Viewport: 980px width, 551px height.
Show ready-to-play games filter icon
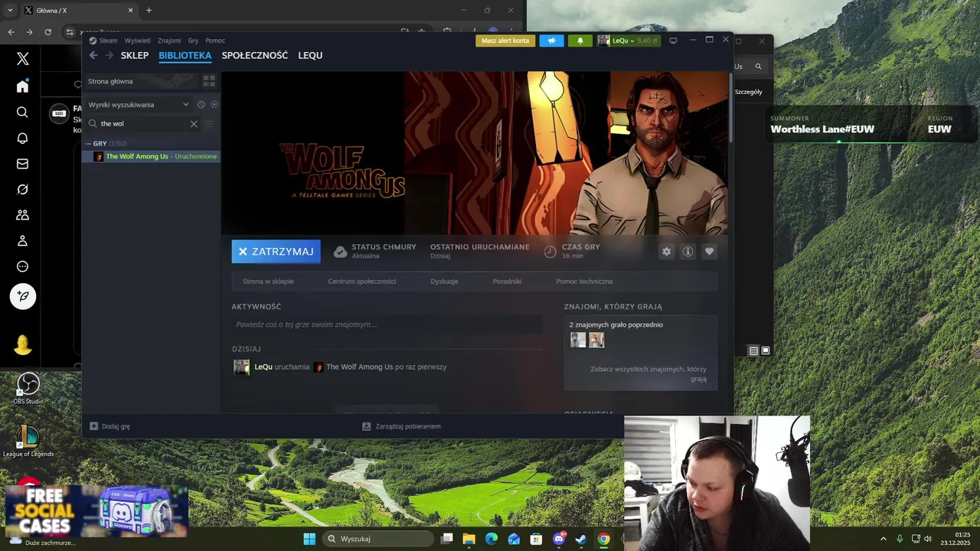click(214, 105)
